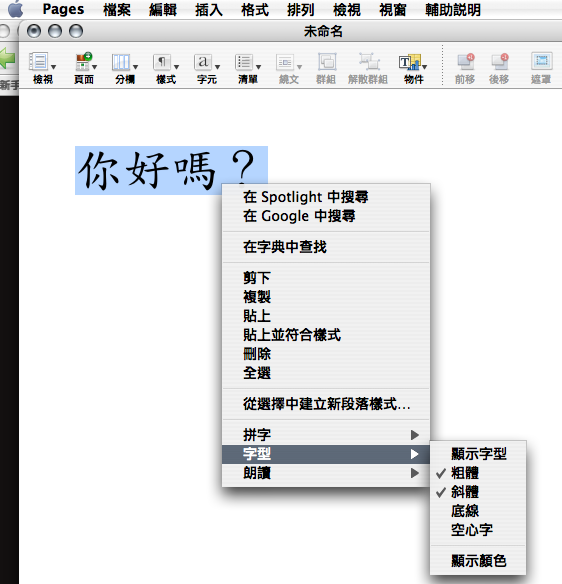The height and width of the screenshot is (584, 562).
Task: Choose 在 Spotlight 中搜尋 from context menu
Action: [x=326, y=197]
